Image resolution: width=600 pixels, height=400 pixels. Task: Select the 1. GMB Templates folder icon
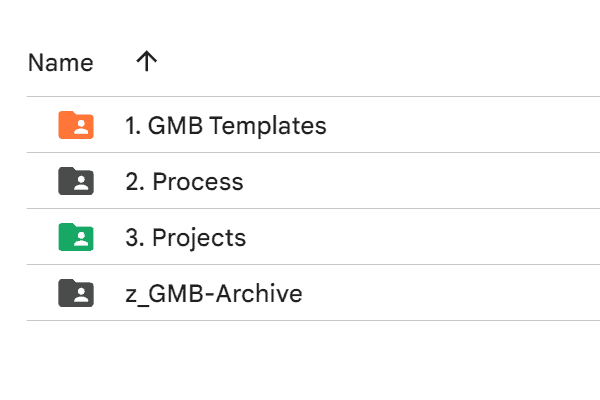[76, 125]
